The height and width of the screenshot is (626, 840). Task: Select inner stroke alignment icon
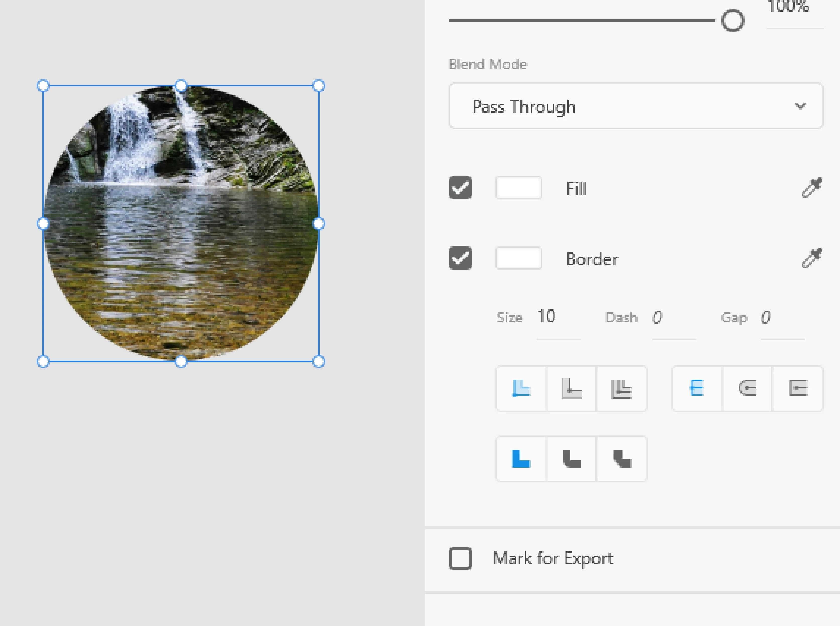[x=521, y=388]
